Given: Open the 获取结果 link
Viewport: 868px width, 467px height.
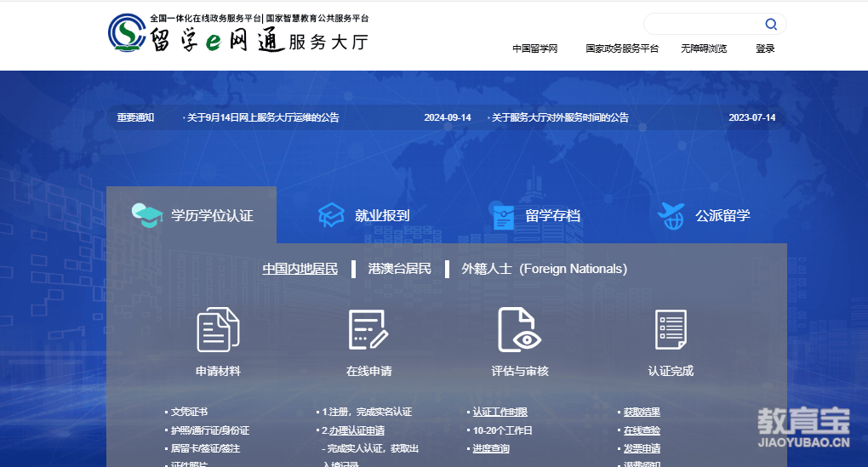Looking at the screenshot, I should (x=642, y=412).
